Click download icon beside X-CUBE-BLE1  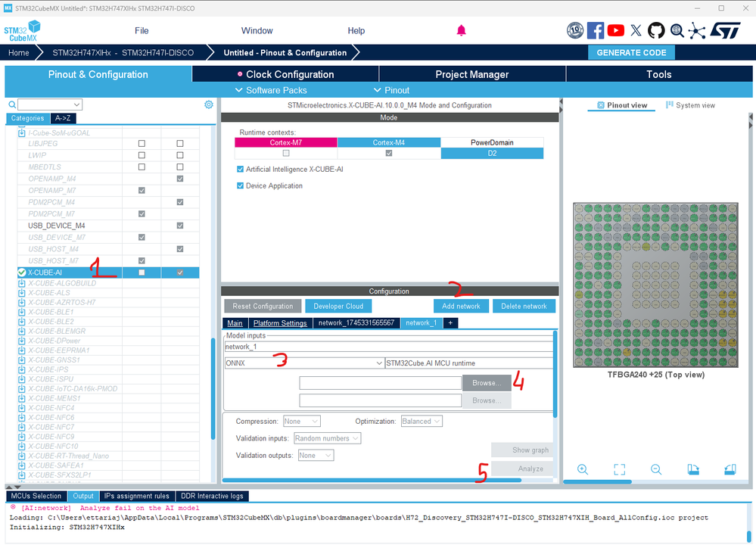pos(22,312)
